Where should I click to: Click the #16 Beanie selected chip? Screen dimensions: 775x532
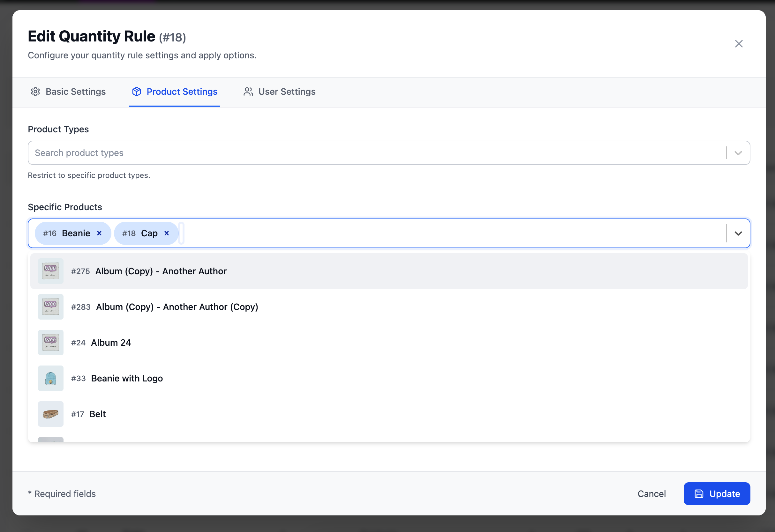point(67,233)
